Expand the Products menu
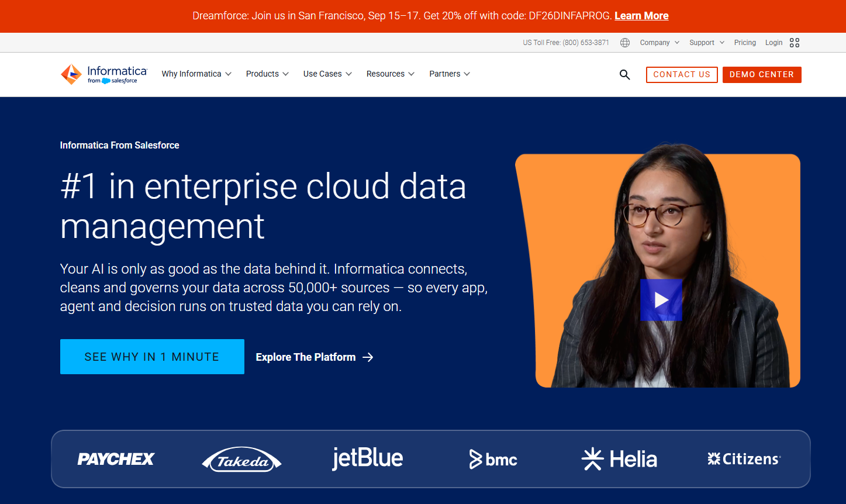The height and width of the screenshot is (504, 846). point(267,74)
